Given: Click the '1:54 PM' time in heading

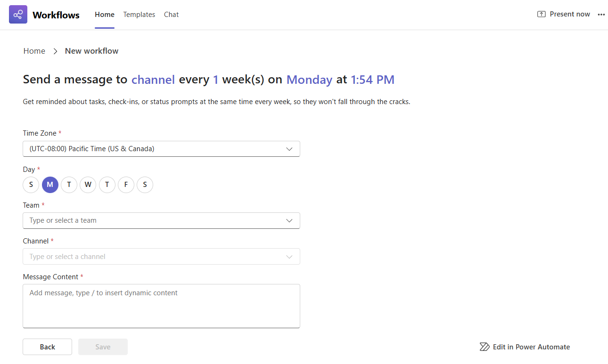Looking at the screenshot, I should pyautogui.click(x=372, y=80).
